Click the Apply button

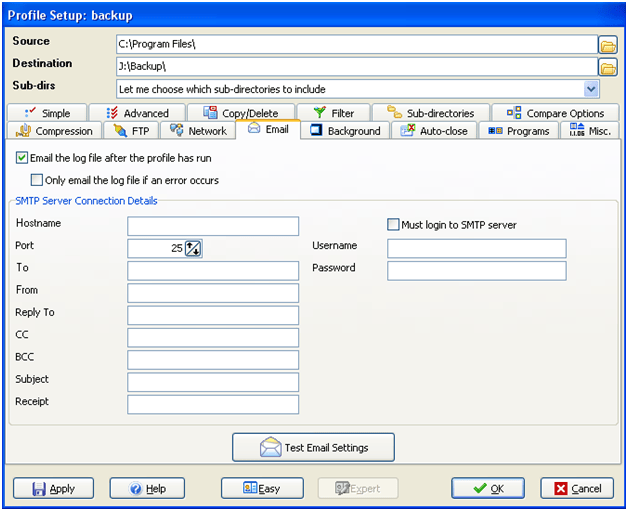[52, 488]
